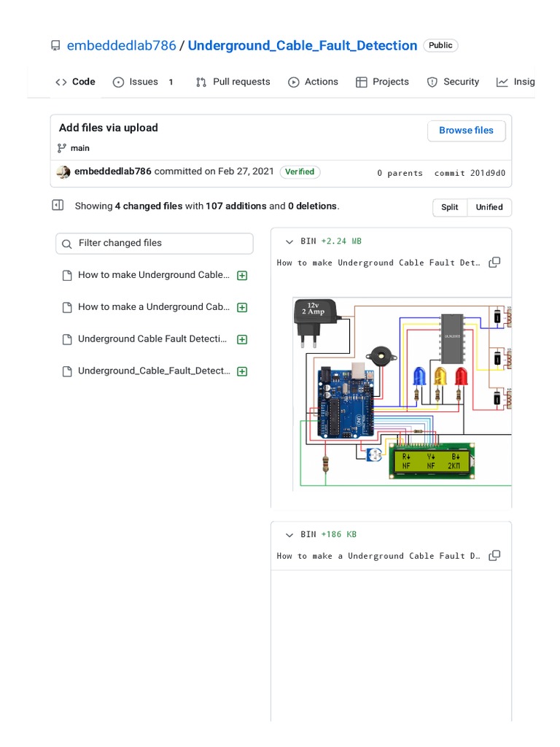This screenshot has width=560, height=747.
Task: Click the 4 changed files summary text
Action: tap(149, 206)
